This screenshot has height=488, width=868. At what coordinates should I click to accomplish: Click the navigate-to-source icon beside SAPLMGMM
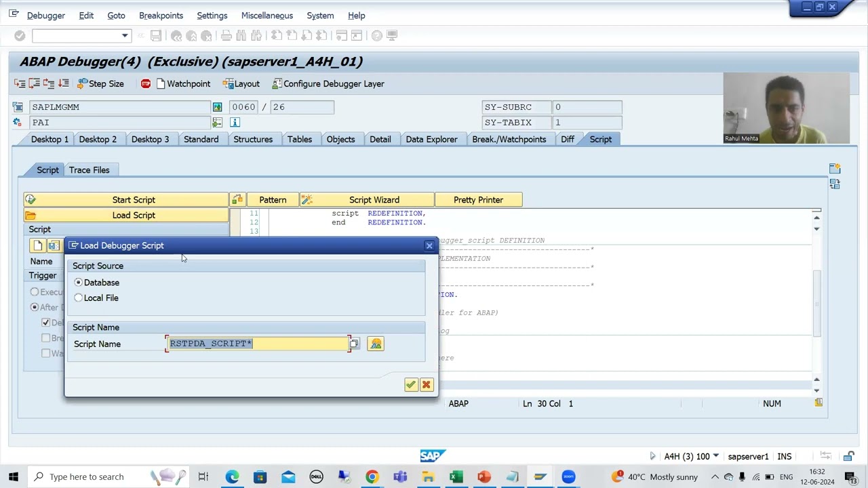(x=217, y=107)
